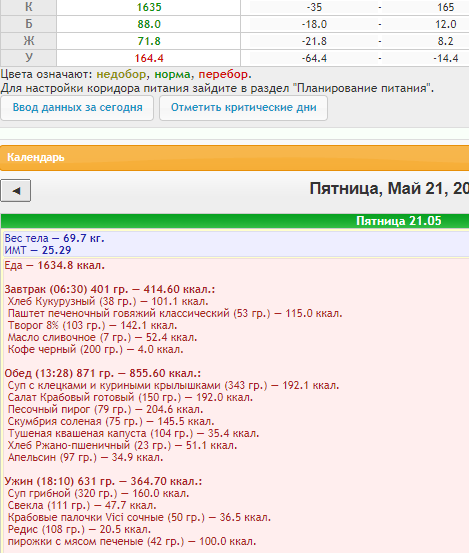Click the fat value 71.8 in table

click(149, 41)
